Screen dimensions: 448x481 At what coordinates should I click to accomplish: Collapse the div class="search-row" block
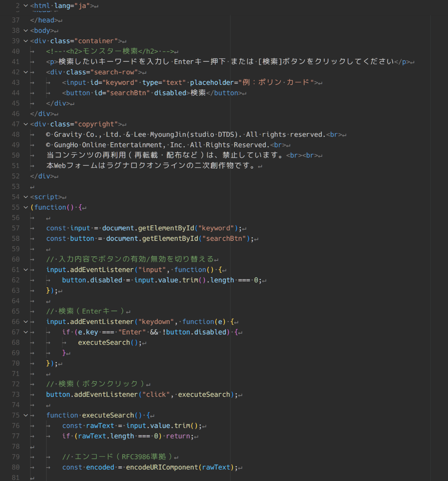pyautogui.click(x=26, y=72)
